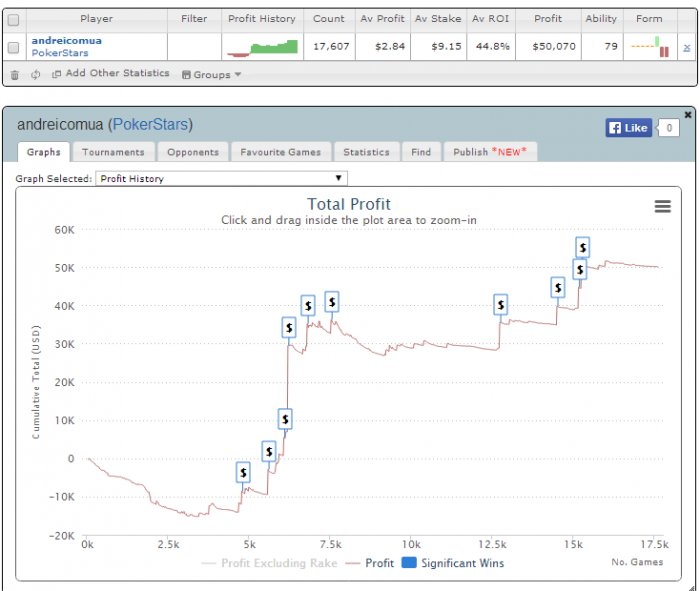Click Add Other Statistics
Image resolution: width=700 pixels, height=591 pixels.
tap(110, 74)
